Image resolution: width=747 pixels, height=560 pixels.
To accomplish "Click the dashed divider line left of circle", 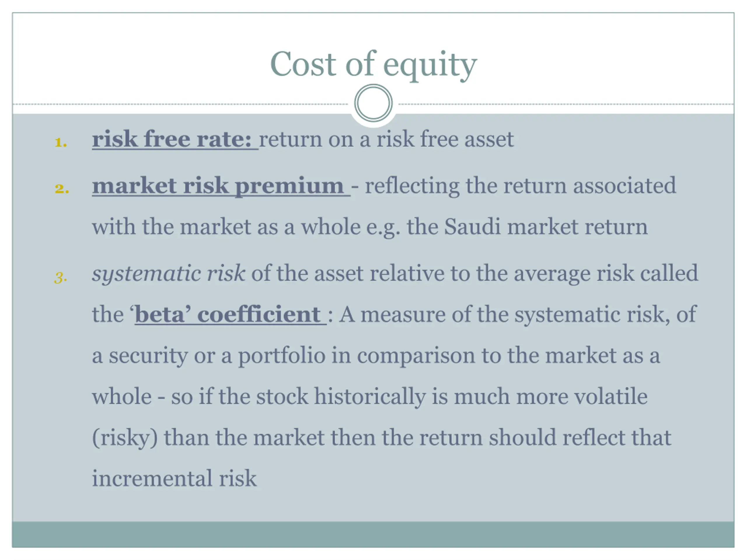I will (180, 104).
